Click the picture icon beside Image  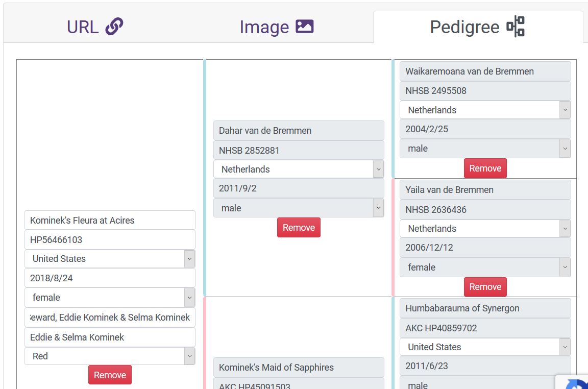305,27
